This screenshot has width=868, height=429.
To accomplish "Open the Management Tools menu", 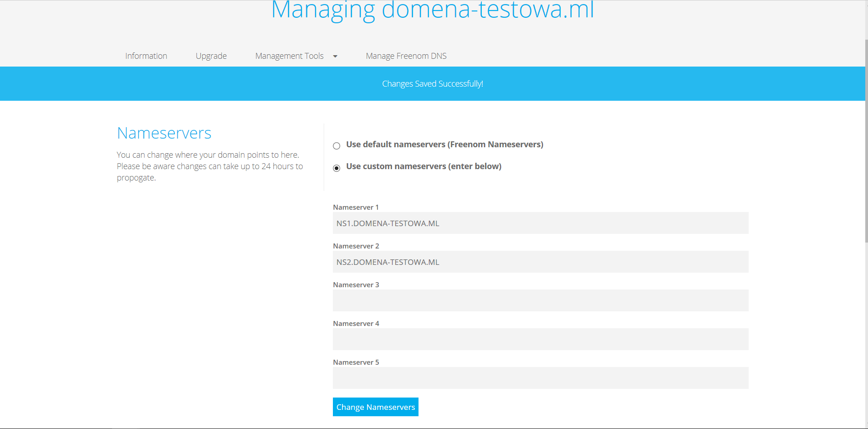I will point(289,56).
